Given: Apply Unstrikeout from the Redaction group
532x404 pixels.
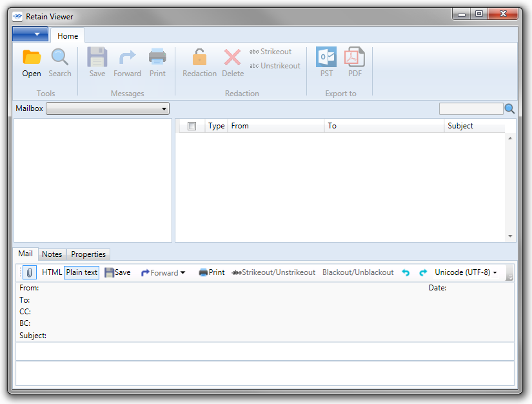Looking at the screenshot, I should pyautogui.click(x=275, y=66).
